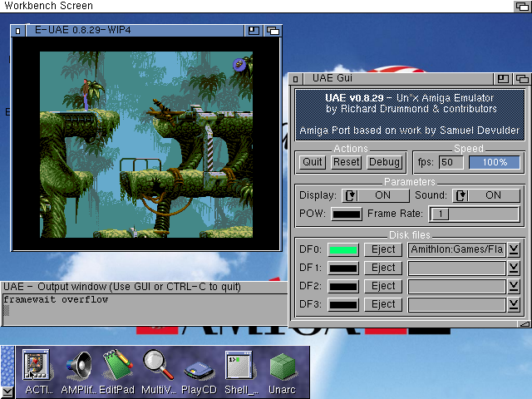Click the green DF0 drive activity LED
This screenshot has height=399, width=532.
pos(343,250)
